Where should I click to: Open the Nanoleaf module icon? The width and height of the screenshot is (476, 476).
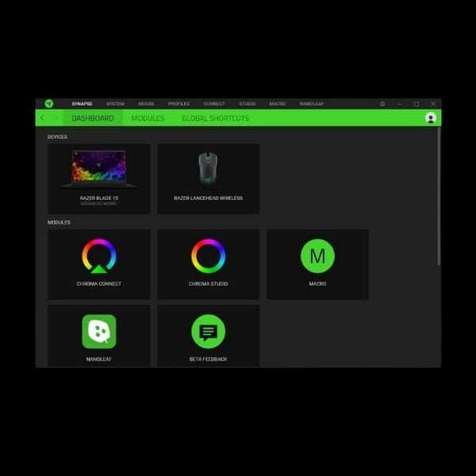[x=99, y=332]
